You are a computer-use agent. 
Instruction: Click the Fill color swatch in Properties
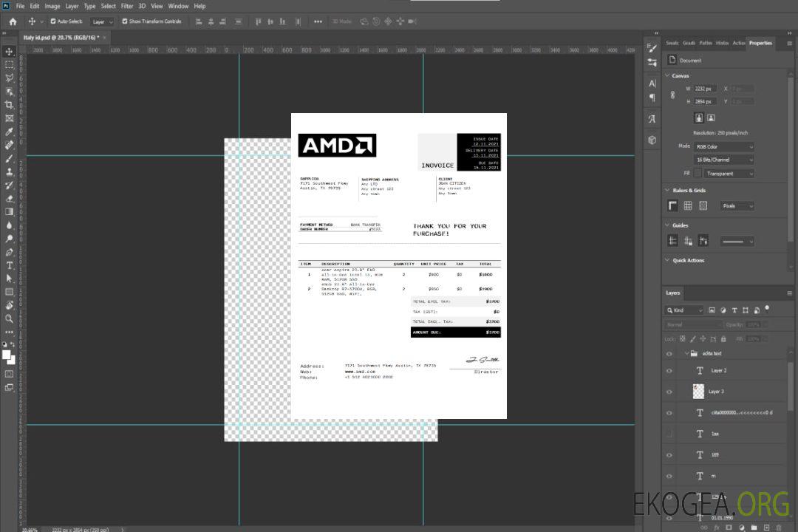point(698,174)
